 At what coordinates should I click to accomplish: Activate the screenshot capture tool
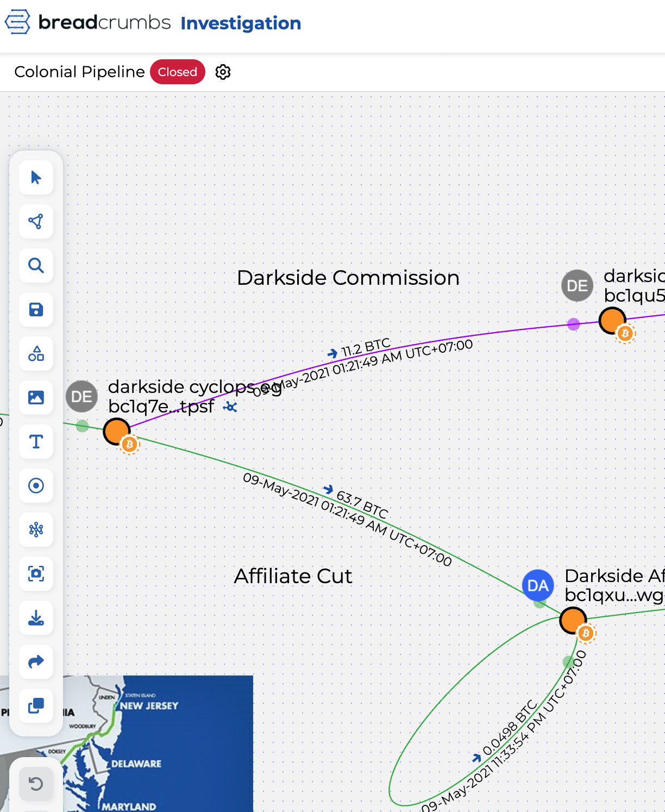pyautogui.click(x=36, y=574)
